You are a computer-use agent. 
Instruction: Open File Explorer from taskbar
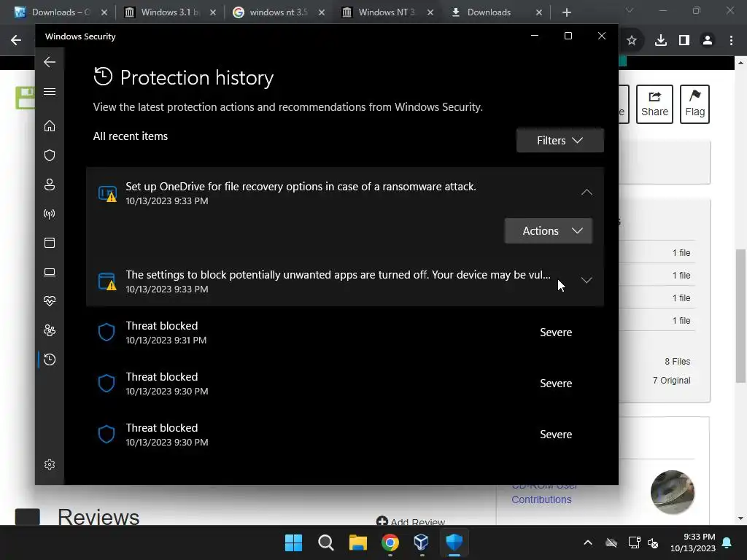coord(357,542)
